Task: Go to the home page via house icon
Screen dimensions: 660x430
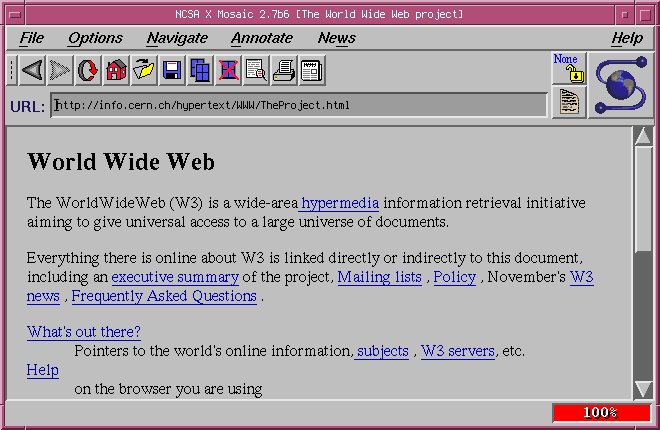Action: 116,70
